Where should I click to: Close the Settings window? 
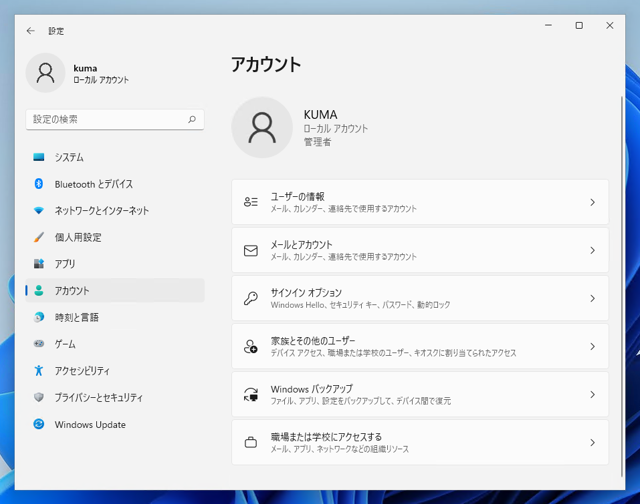[x=609, y=25]
